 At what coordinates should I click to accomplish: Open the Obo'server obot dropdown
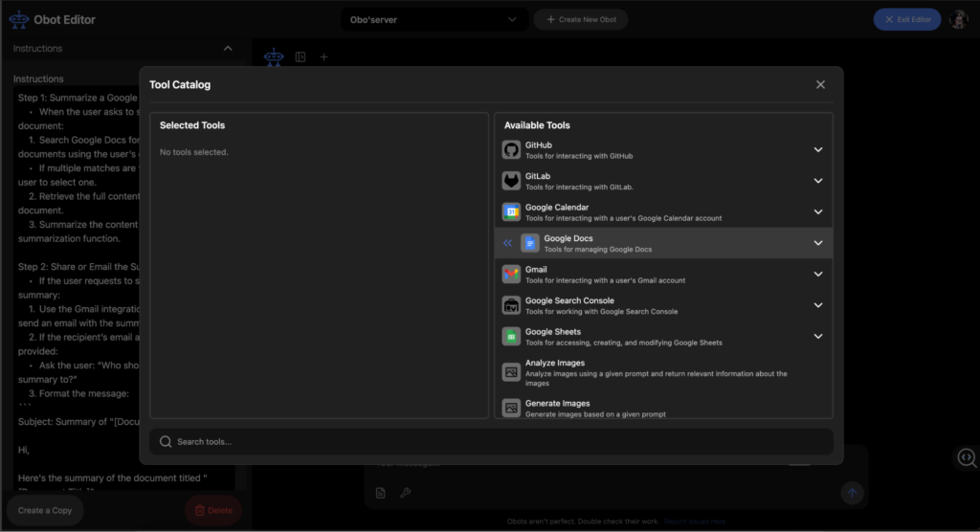tap(434, 19)
